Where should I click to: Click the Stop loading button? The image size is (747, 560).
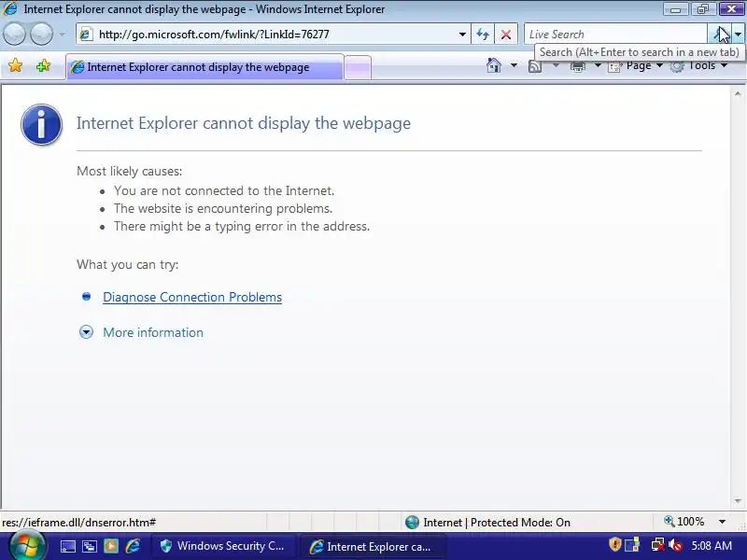(x=506, y=35)
